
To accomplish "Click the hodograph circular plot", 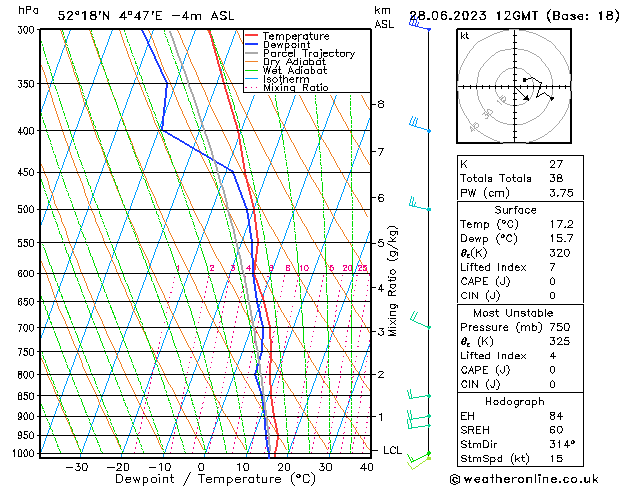I will pyautogui.click(x=518, y=87).
